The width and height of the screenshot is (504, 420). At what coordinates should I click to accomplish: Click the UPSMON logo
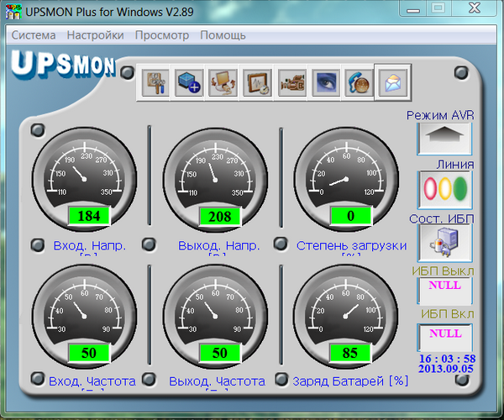(x=63, y=65)
